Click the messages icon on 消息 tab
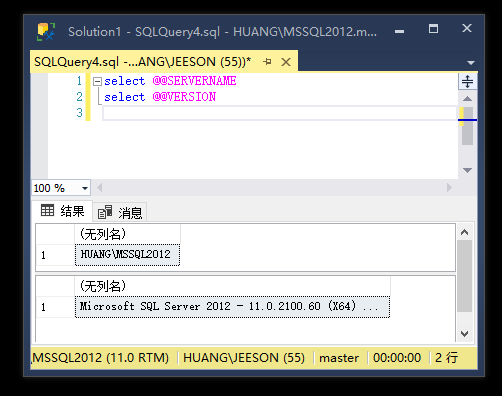Image resolution: width=502 pixels, height=396 pixels. point(105,212)
